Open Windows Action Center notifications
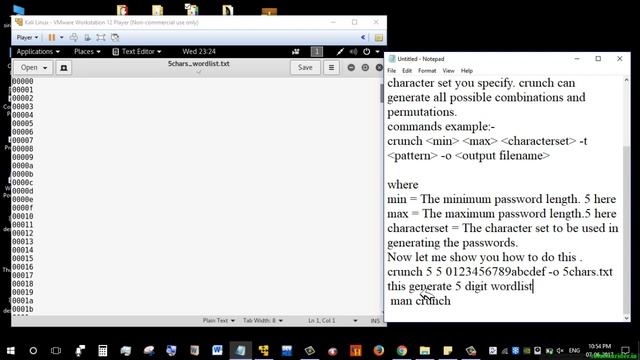Viewport: 640px width, 360px height. (625, 350)
